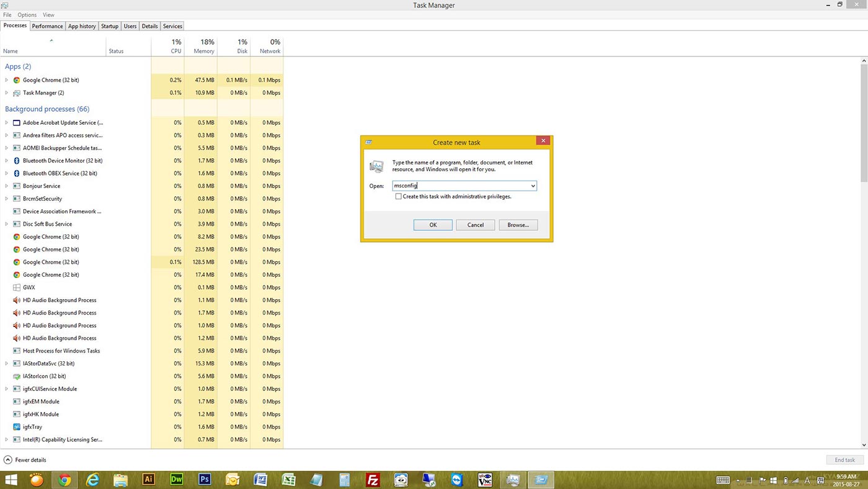Launch Internet Explorer from the taskbar

tap(92, 479)
